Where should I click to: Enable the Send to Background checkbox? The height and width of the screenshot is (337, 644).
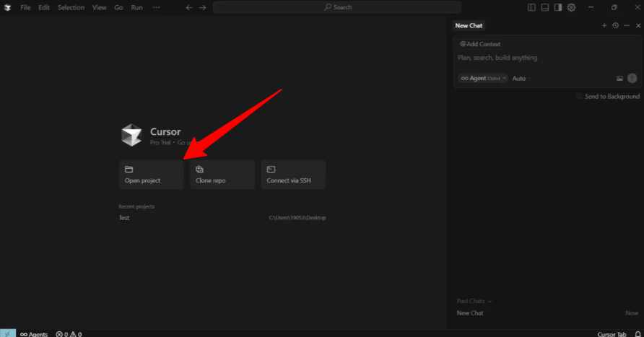[x=579, y=96]
